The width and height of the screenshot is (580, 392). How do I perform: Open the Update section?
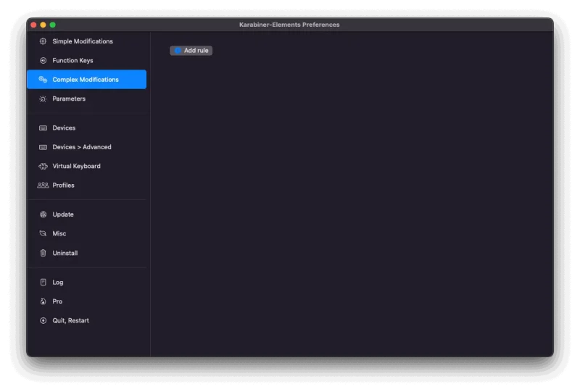(x=86, y=214)
